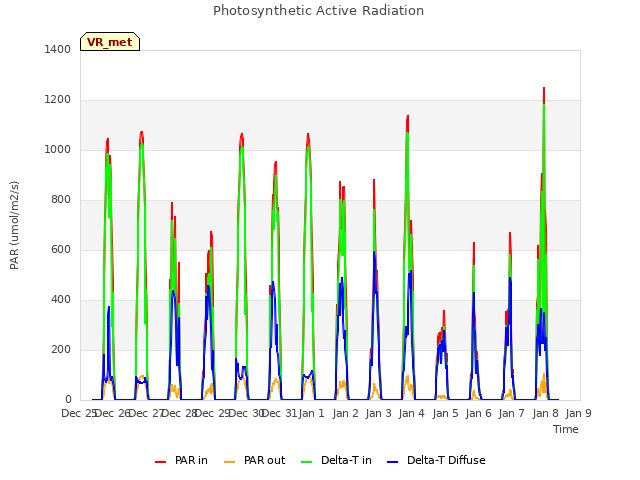This screenshot has height=480, width=640.
Task: Click the 1000 y-axis tick label
Action: pos(58,149)
